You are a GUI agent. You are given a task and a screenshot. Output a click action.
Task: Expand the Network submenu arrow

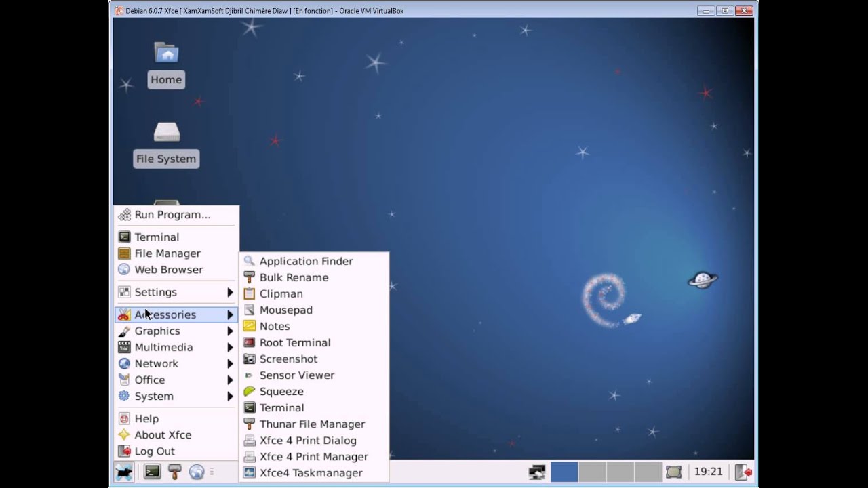230,363
